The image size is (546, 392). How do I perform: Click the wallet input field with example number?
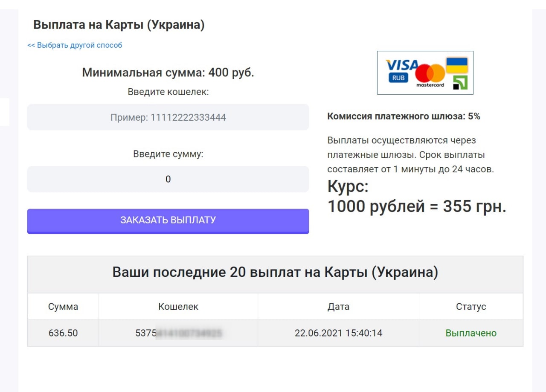(168, 117)
